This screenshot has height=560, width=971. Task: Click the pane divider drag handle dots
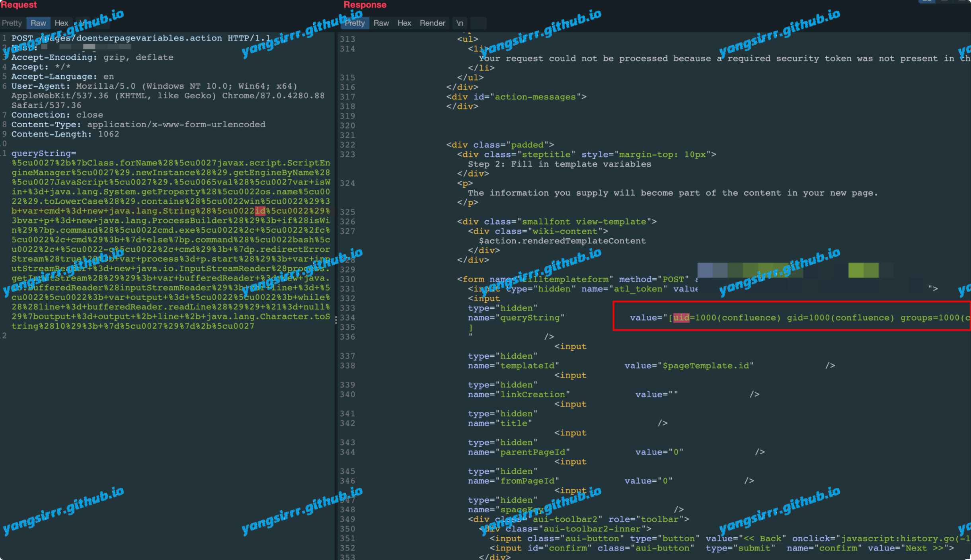click(336, 320)
